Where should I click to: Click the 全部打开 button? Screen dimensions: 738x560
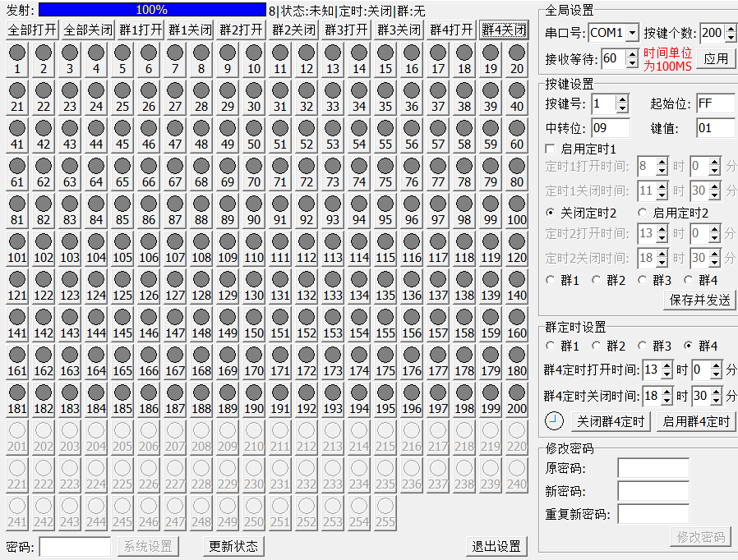click(32, 30)
